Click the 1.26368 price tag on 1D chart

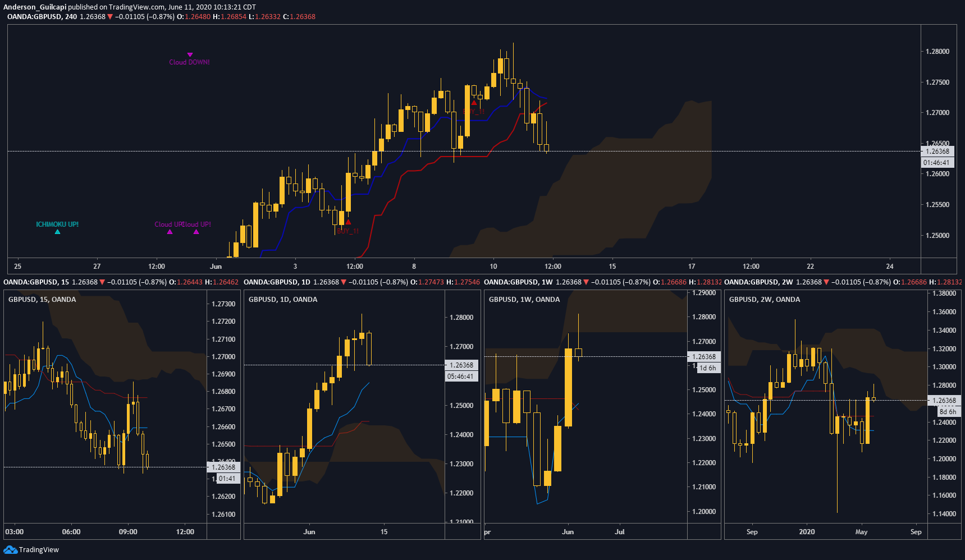461,365
